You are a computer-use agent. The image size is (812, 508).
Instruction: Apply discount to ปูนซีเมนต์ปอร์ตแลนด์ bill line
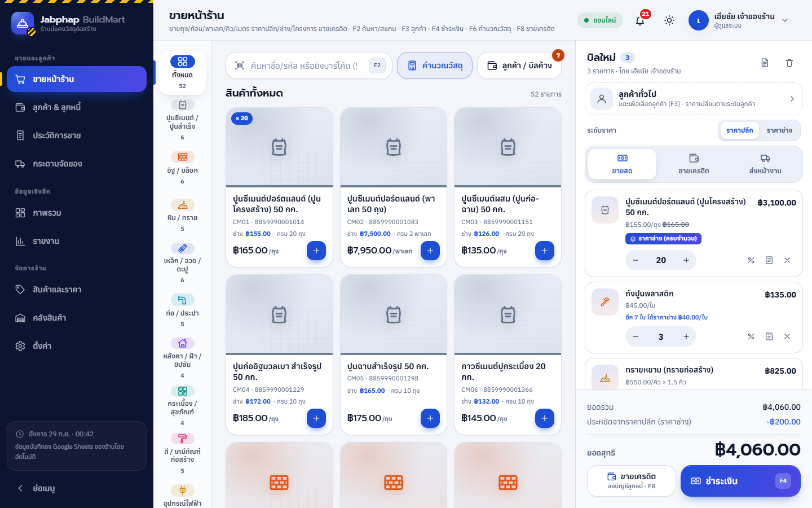pos(751,260)
